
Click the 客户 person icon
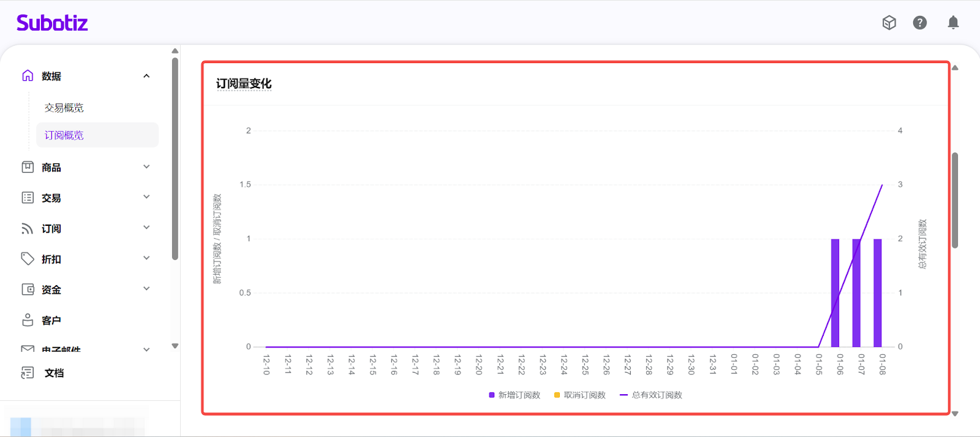[28, 320]
